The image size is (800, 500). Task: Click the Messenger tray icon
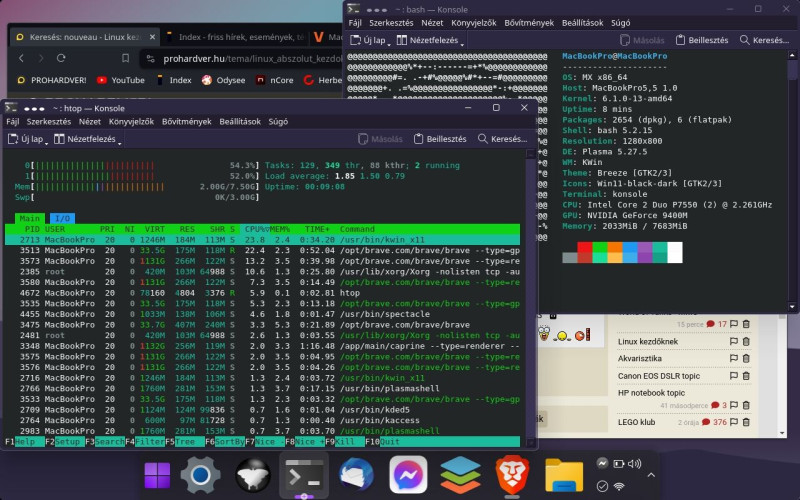pyautogui.click(x=602, y=463)
